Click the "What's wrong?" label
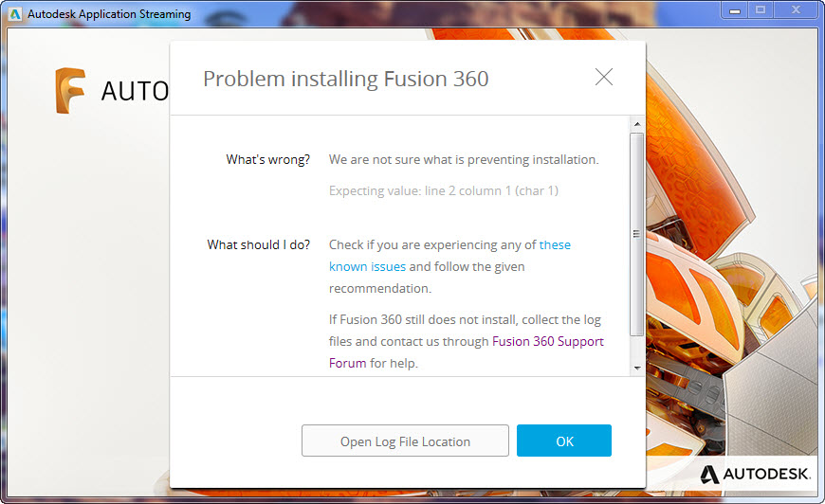The image size is (825, 504). click(x=267, y=159)
